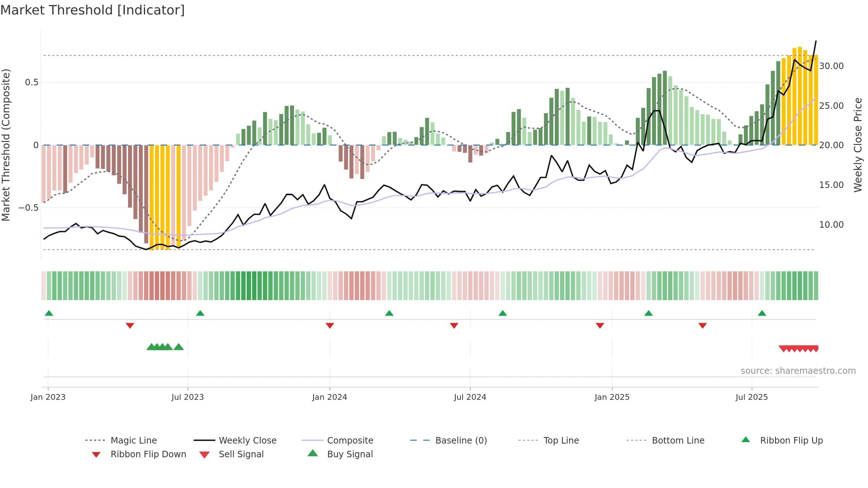The image size is (868, 488).
Task: Toggle the Sell Signal legend entry
Action: (x=231, y=454)
